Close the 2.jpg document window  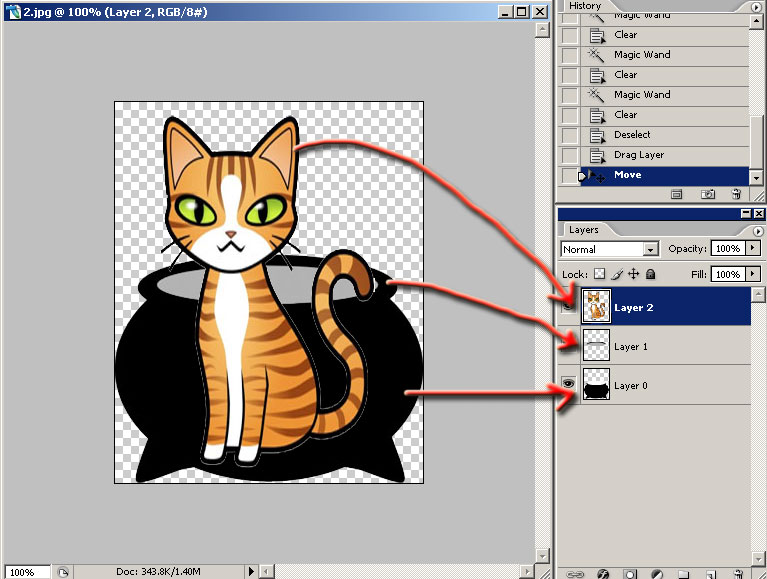pyautogui.click(x=540, y=12)
